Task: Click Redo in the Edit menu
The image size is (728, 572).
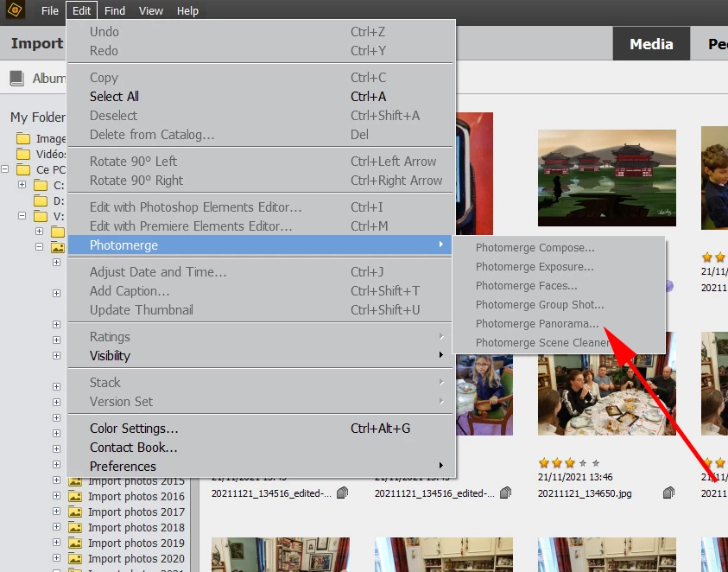Action: click(x=261, y=51)
